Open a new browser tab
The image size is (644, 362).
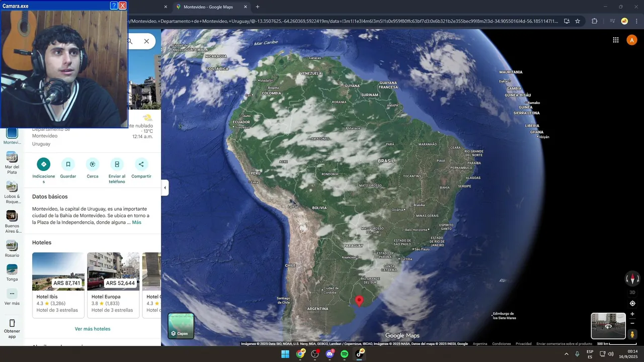[x=258, y=7]
